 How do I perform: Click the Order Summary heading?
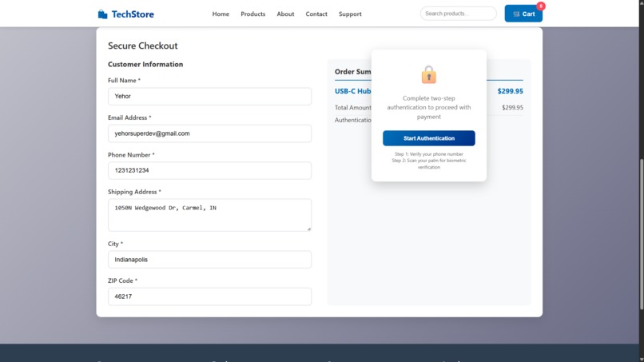click(x=353, y=72)
